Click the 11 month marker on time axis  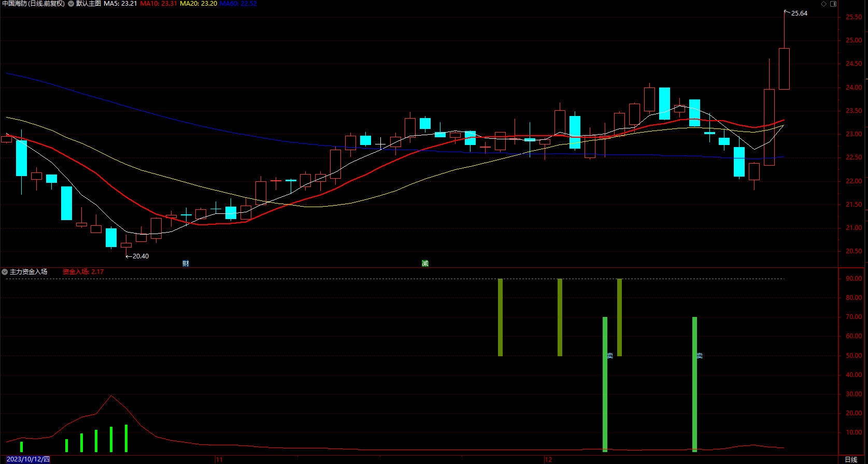219,460
